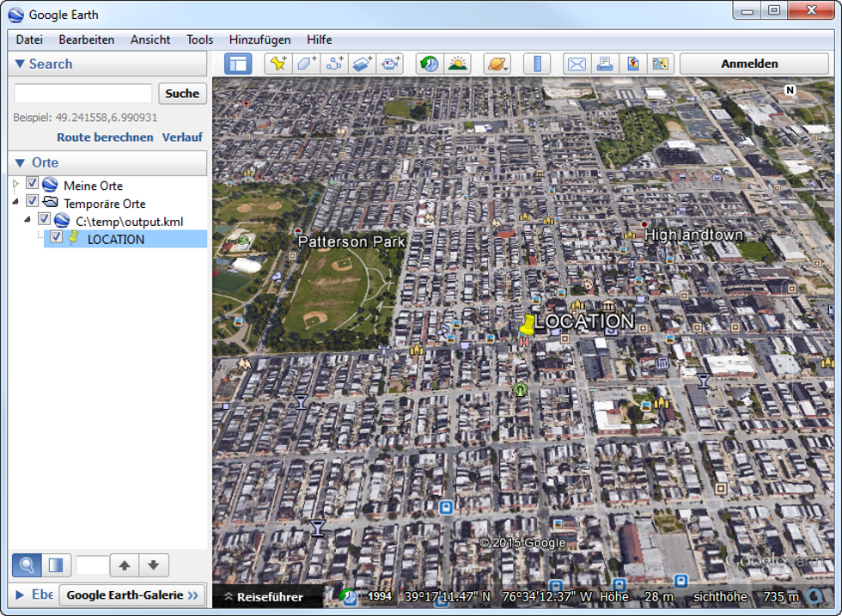Expand the Meine Orte tree node

pos(15,184)
